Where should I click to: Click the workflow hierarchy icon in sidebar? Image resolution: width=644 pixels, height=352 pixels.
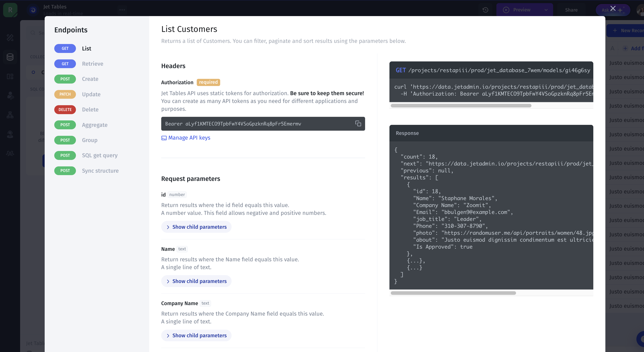[x=10, y=115]
